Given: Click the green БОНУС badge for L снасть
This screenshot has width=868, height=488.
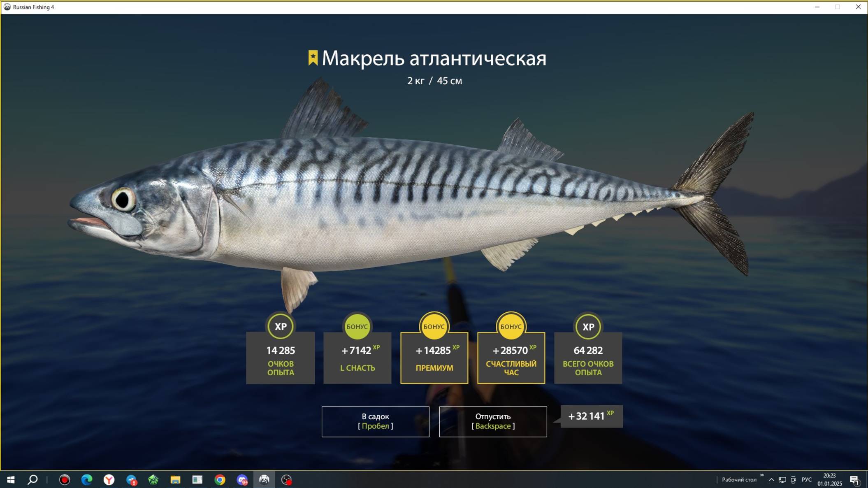Looking at the screenshot, I should [357, 326].
